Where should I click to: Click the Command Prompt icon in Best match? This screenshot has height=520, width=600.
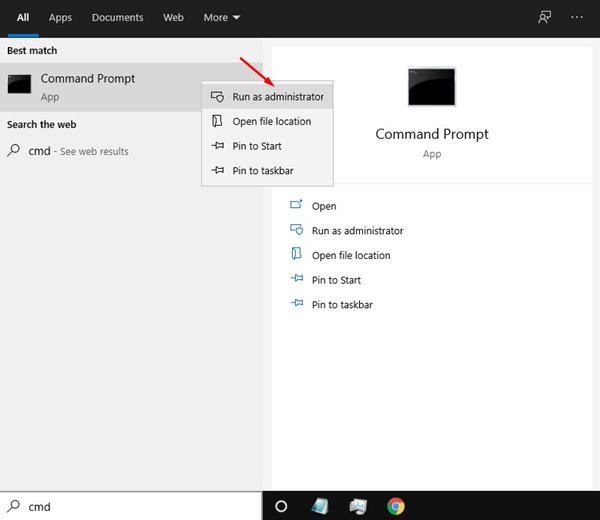tap(20, 86)
